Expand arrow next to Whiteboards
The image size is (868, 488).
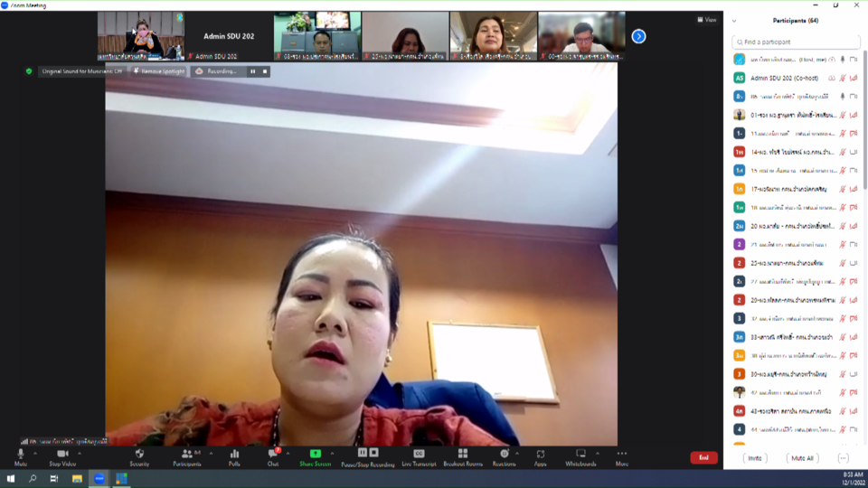[598, 454]
